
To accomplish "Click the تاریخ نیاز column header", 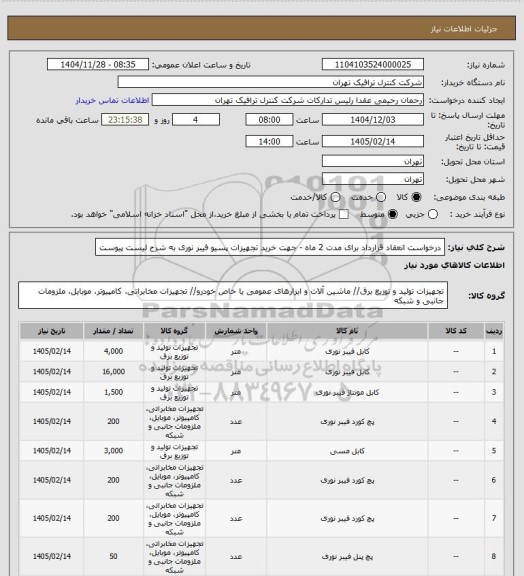I will (51, 331).
